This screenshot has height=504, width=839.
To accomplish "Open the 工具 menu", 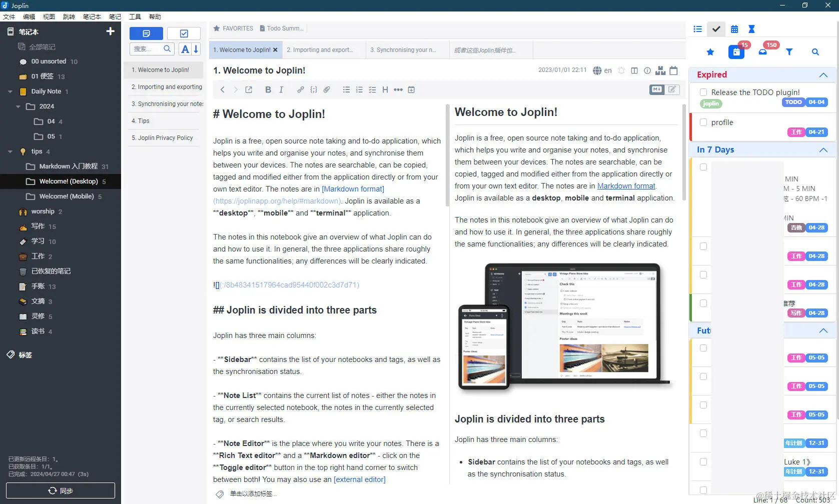I will pyautogui.click(x=135, y=16).
